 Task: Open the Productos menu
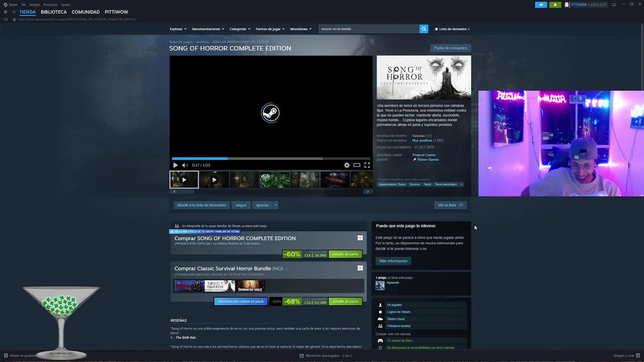tap(50, 5)
